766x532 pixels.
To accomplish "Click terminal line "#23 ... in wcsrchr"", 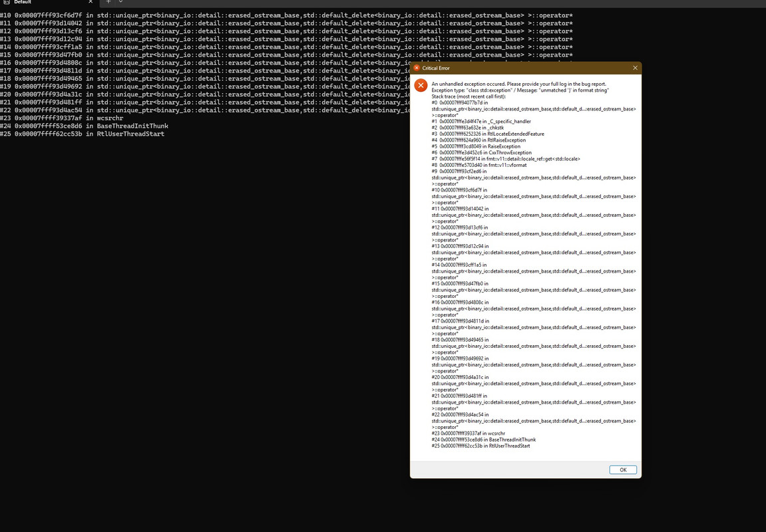I will pos(61,118).
